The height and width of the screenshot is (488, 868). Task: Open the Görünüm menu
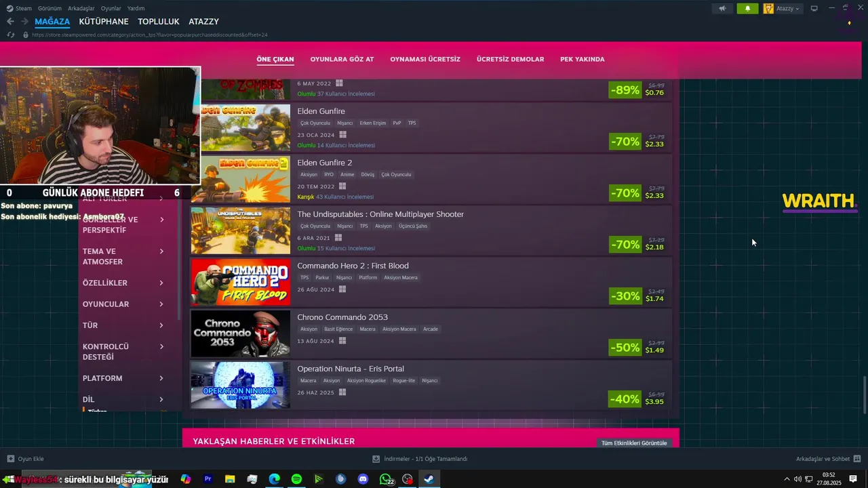tap(50, 8)
